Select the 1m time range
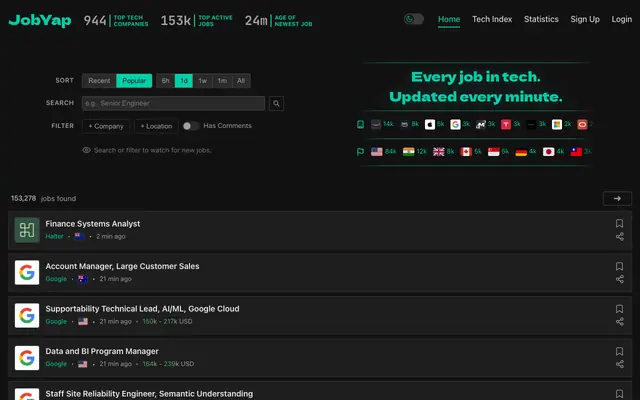 pos(222,81)
